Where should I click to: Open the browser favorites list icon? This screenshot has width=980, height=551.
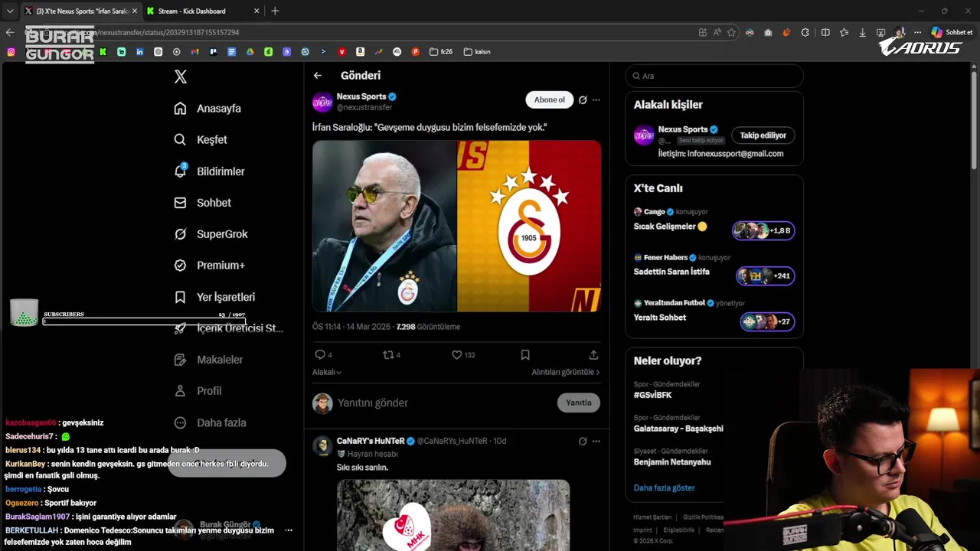(x=844, y=32)
